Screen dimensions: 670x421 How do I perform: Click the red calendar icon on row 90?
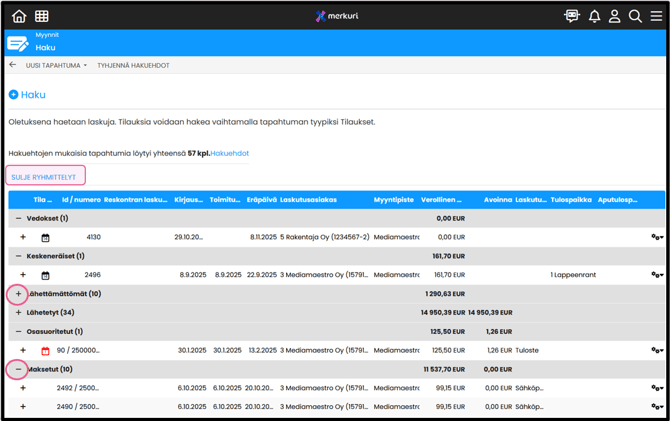[45, 351]
